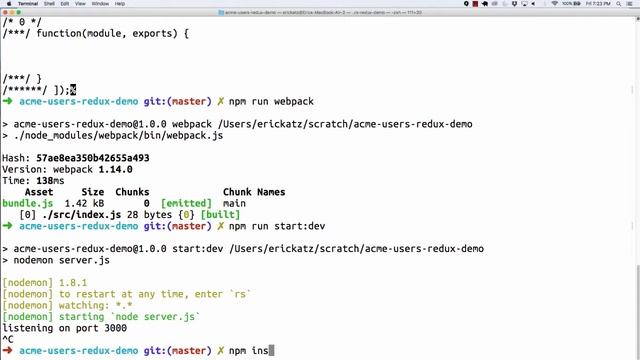
Task: Click './node_modules/webpack/bin/webpack.js' path
Action: pyautogui.click(x=118, y=136)
